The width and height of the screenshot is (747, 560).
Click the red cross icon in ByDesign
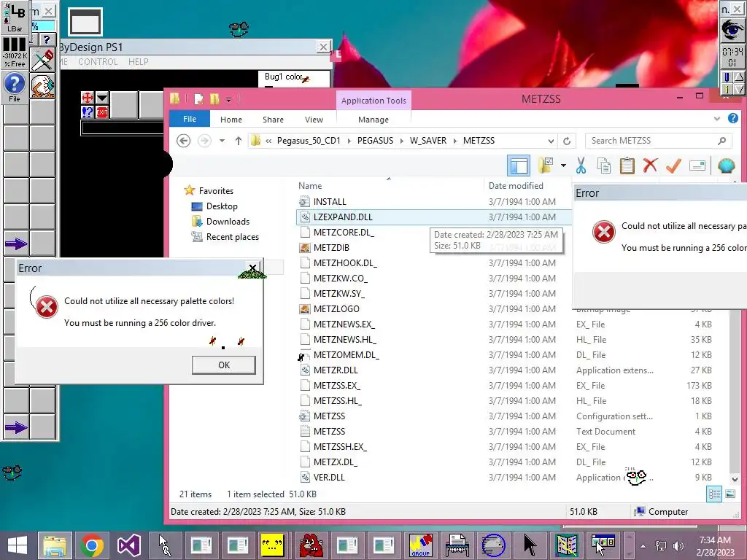point(88,98)
